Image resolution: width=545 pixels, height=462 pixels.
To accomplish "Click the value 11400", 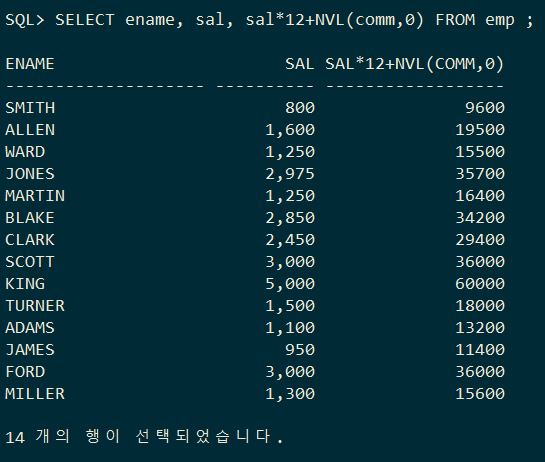I will [x=480, y=350].
